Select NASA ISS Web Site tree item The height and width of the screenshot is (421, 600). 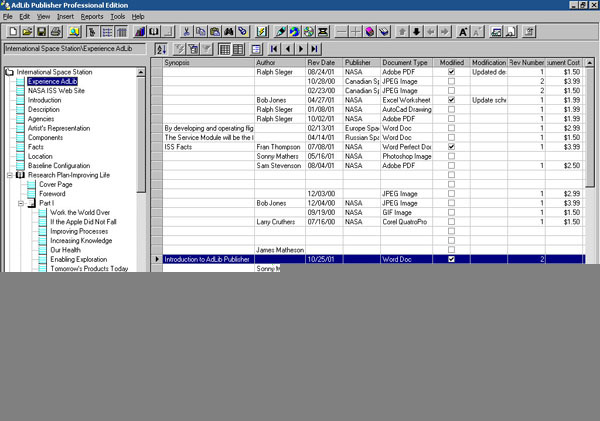click(x=56, y=91)
